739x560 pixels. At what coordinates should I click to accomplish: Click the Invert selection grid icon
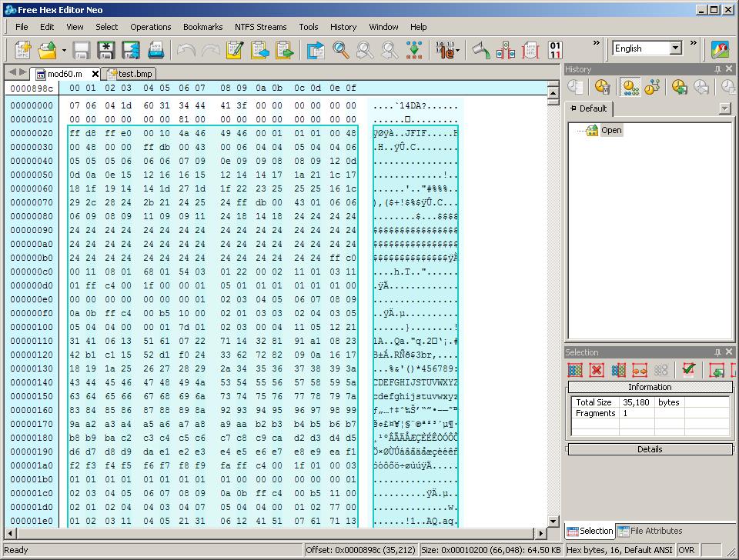pyautogui.click(x=618, y=370)
